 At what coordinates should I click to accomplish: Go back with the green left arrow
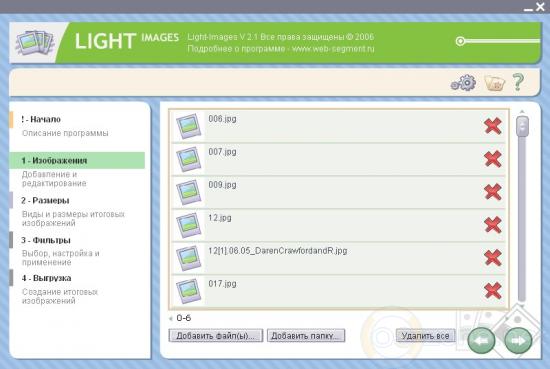click(481, 341)
